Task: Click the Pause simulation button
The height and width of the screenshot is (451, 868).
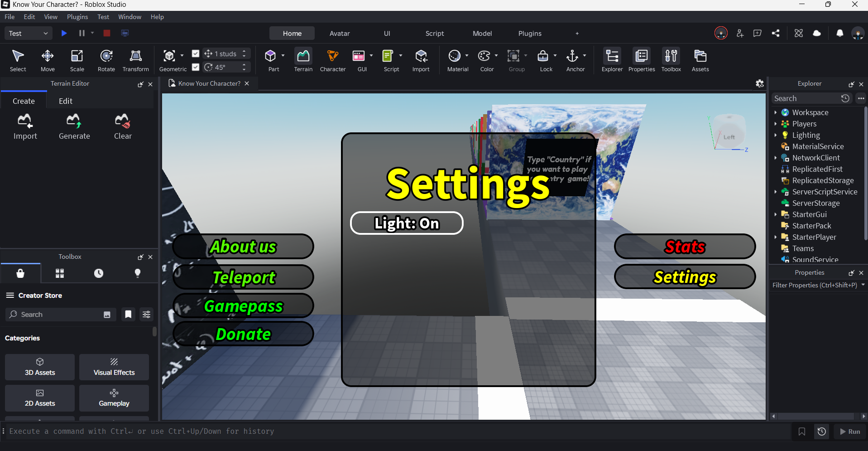Action: click(x=82, y=33)
